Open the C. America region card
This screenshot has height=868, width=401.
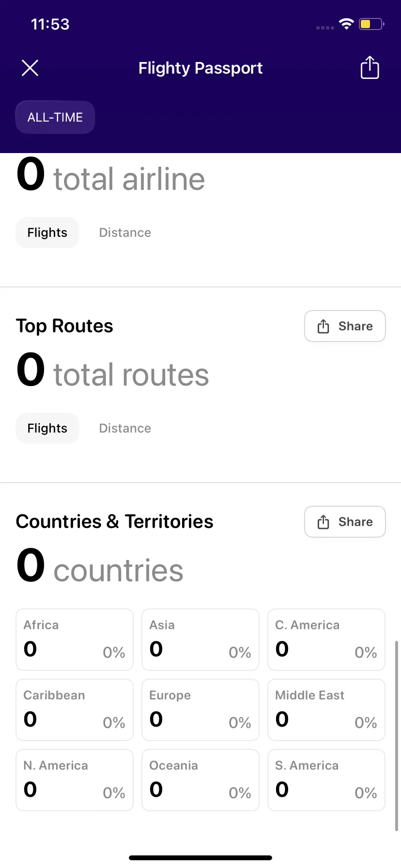coord(326,640)
